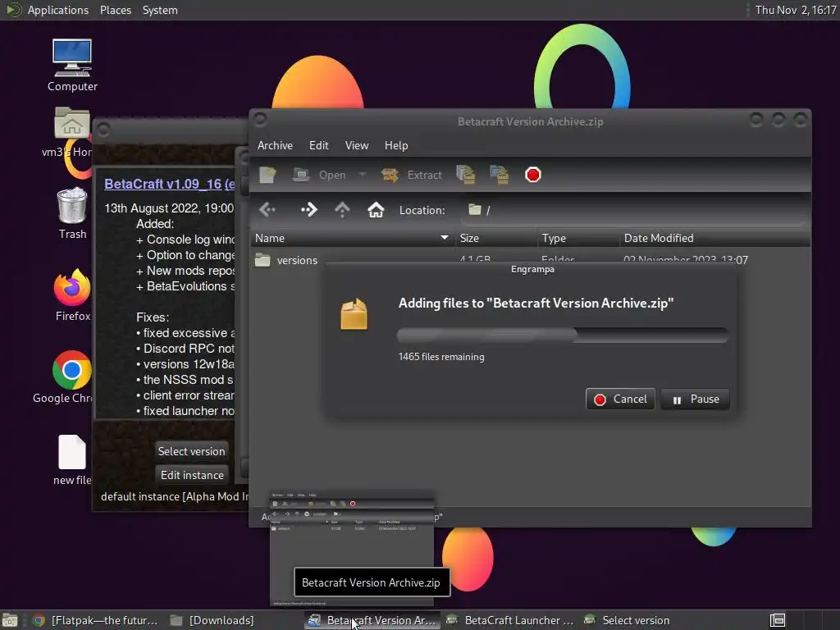Click the Home location icon

[376, 209]
